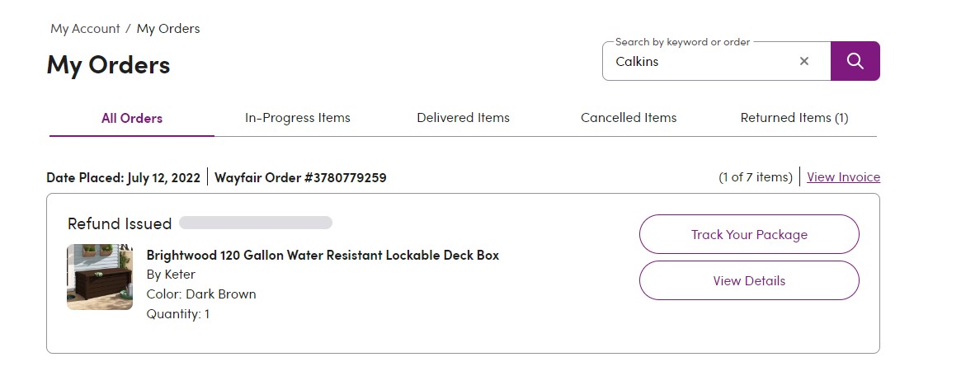This screenshot has height=390, width=980.
Task: Click the My Orders breadcrumb
Action: coord(168,29)
